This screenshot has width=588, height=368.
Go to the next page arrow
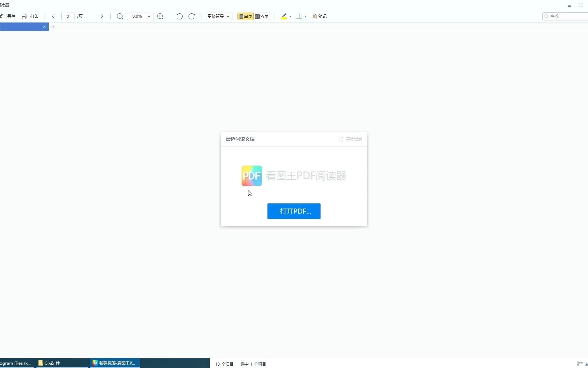coord(100,16)
